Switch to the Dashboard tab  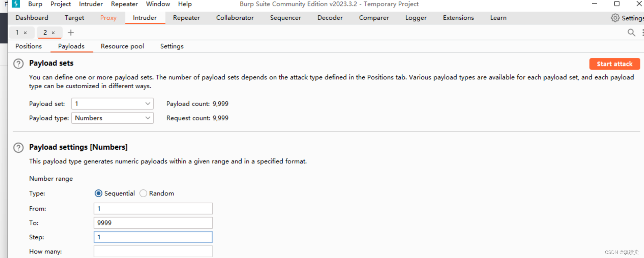coord(32,18)
